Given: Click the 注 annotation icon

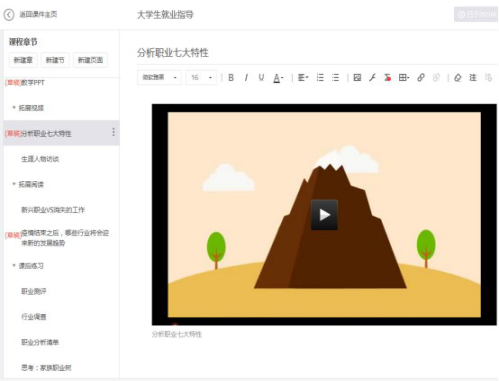Looking at the screenshot, I should click(x=473, y=78).
